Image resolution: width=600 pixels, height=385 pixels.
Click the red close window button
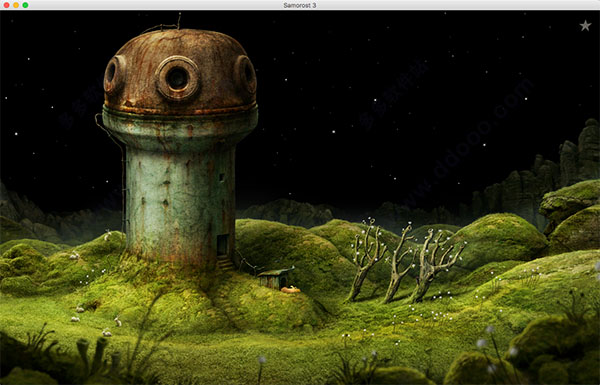tap(6, 5)
